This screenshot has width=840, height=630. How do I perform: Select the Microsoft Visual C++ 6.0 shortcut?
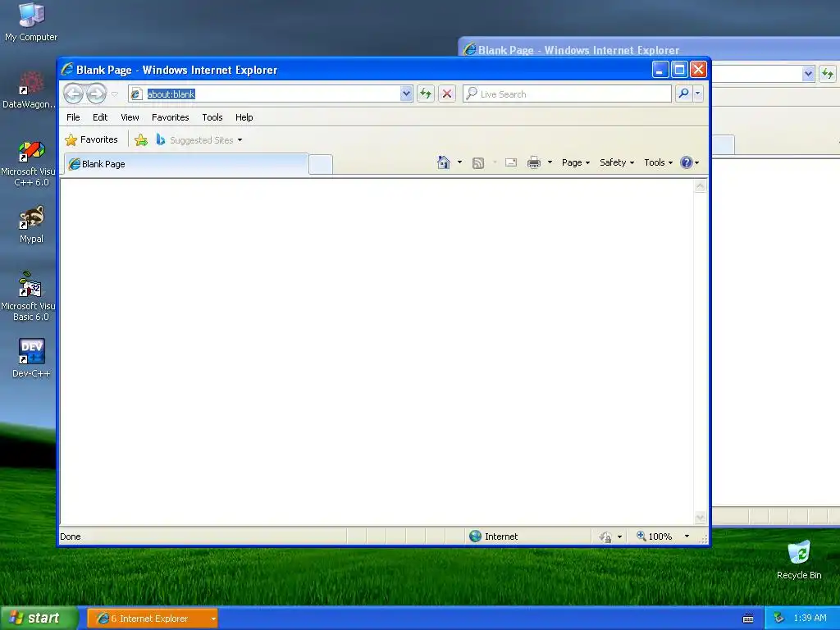click(x=29, y=163)
